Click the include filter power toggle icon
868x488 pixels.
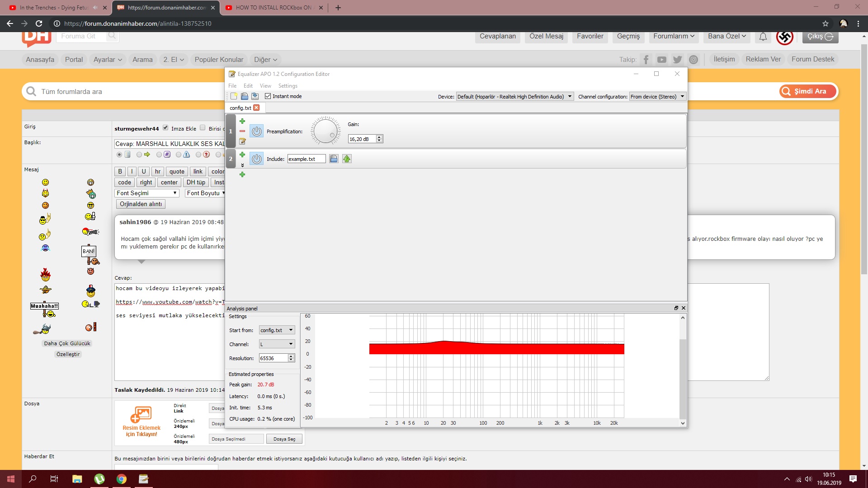point(257,159)
